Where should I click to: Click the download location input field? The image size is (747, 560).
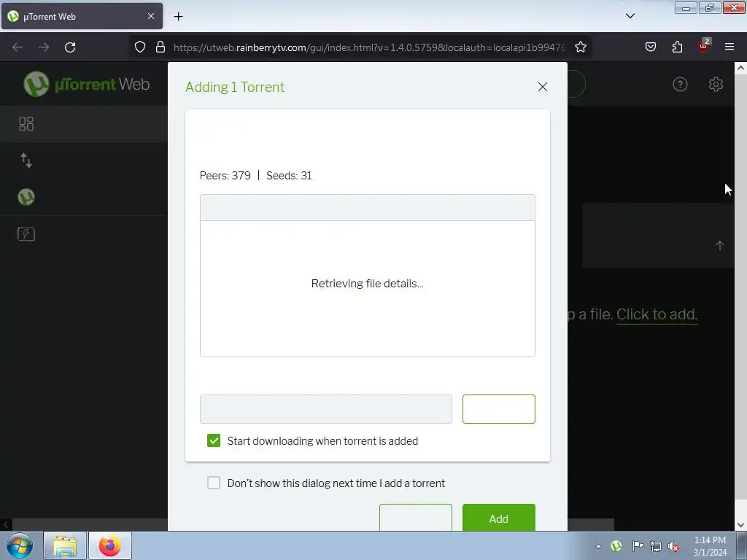326,408
